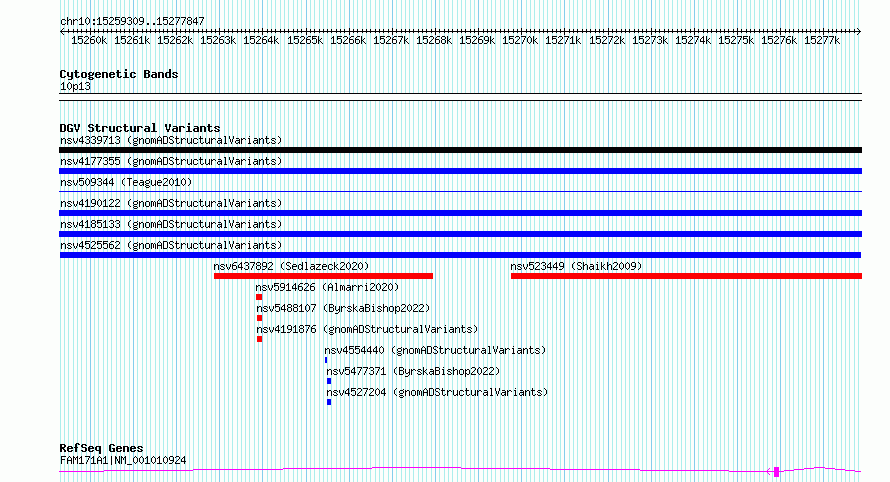Open the nsv4527204 (gnomADStructuralVariants) label
The height and width of the screenshot is (482, 890).
[437, 392]
